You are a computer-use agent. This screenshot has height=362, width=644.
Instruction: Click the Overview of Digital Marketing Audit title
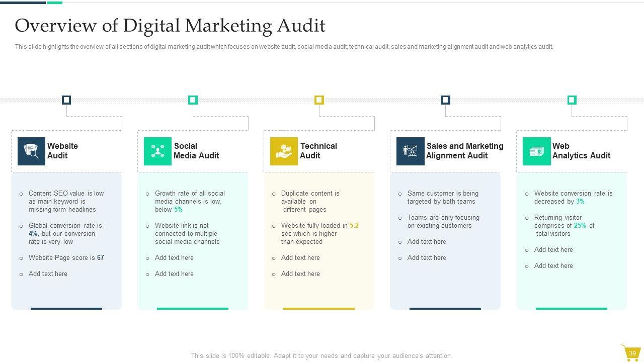pyautogui.click(x=170, y=25)
